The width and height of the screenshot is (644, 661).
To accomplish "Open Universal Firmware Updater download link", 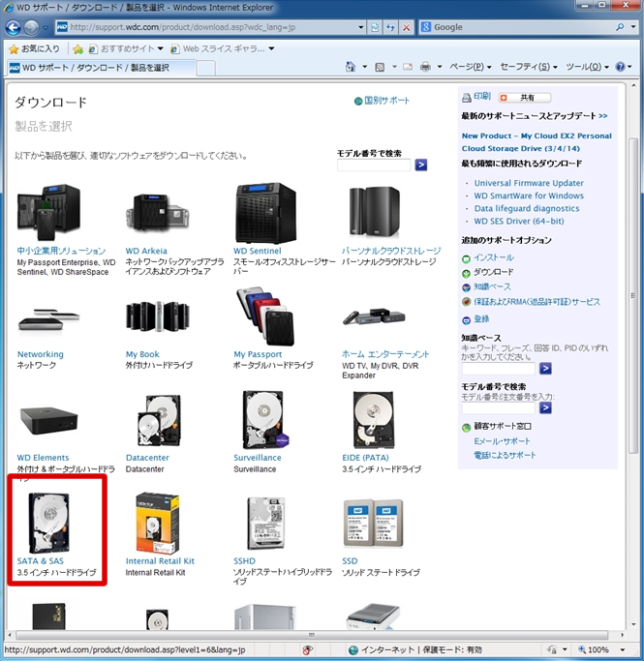I will [x=529, y=183].
